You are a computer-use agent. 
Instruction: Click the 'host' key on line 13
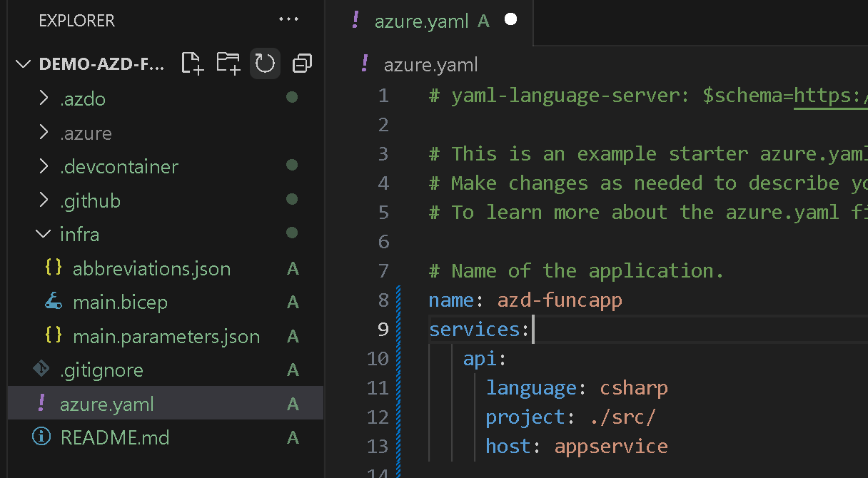tap(508, 447)
